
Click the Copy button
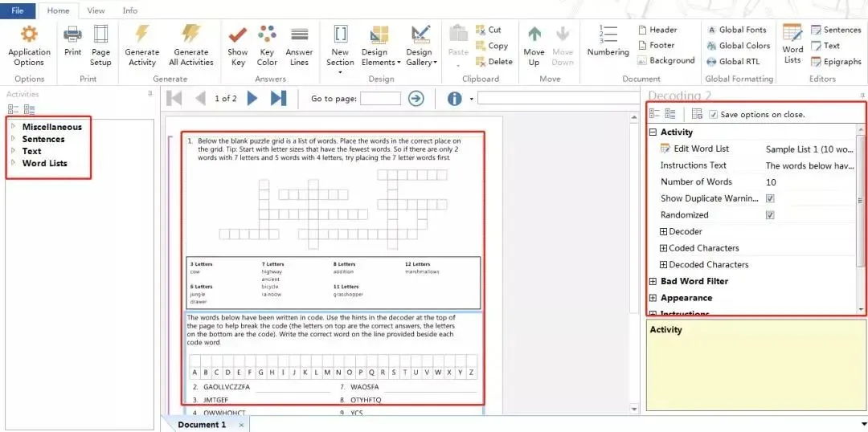click(x=491, y=46)
